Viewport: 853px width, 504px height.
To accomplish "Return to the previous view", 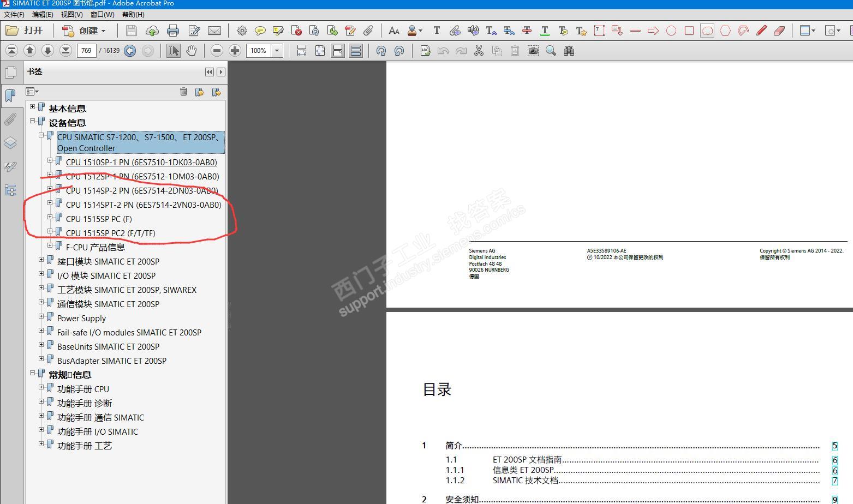I will click(130, 51).
